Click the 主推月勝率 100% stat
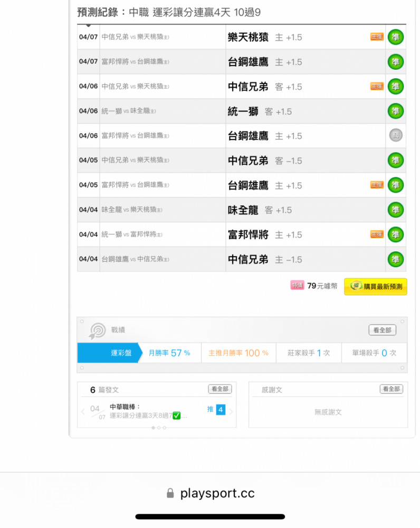Screen dimensions: 420x528 point(238,353)
